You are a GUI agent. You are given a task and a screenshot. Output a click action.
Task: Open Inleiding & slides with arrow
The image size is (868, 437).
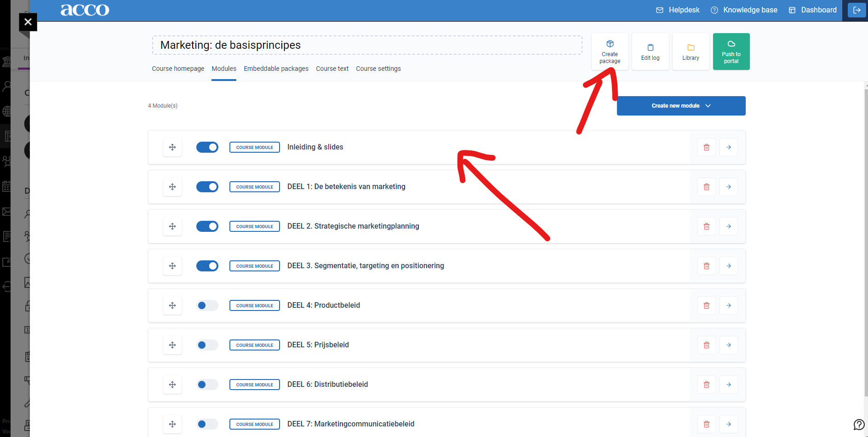pos(729,147)
